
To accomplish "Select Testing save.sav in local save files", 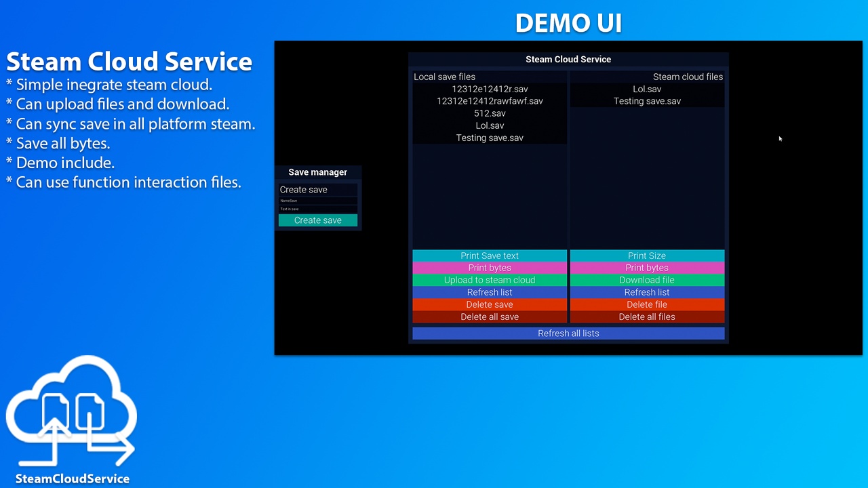I will (490, 138).
